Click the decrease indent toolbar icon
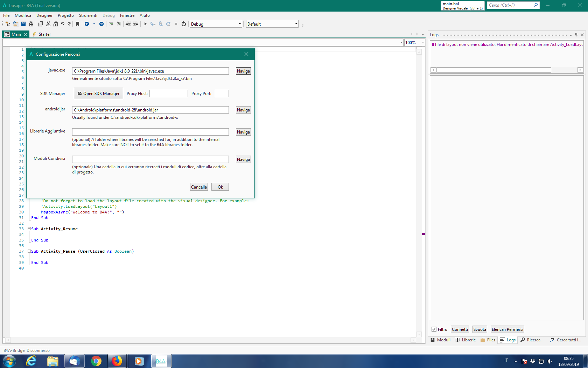This screenshot has height=368, width=588. (x=128, y=24)
